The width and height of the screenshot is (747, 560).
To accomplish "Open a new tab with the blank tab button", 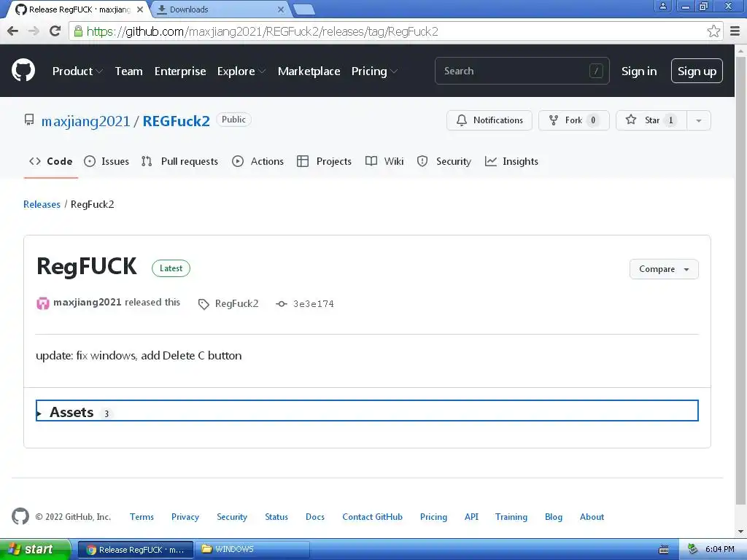I will click(303, 9).
